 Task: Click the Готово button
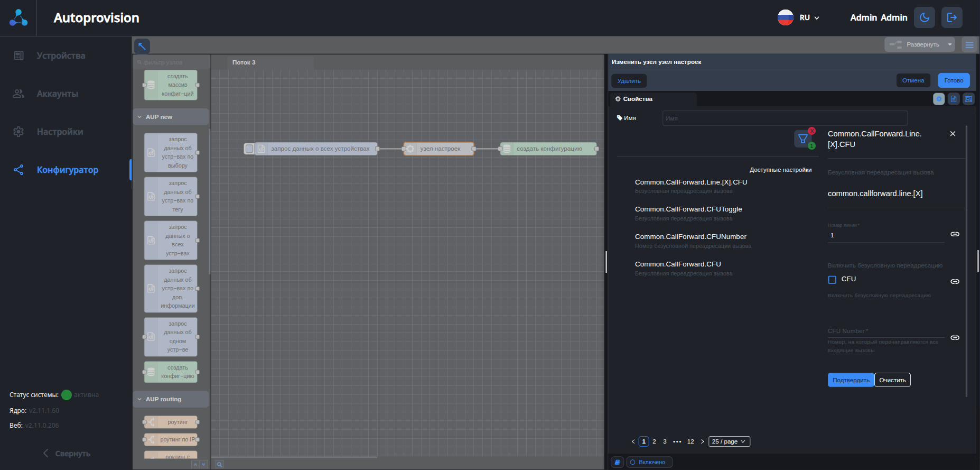point(953,80)
